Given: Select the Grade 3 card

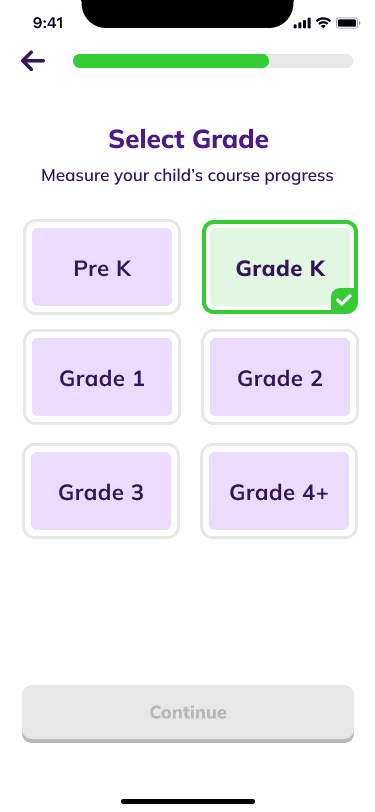Looking at the screenshot, I should 101,491.
